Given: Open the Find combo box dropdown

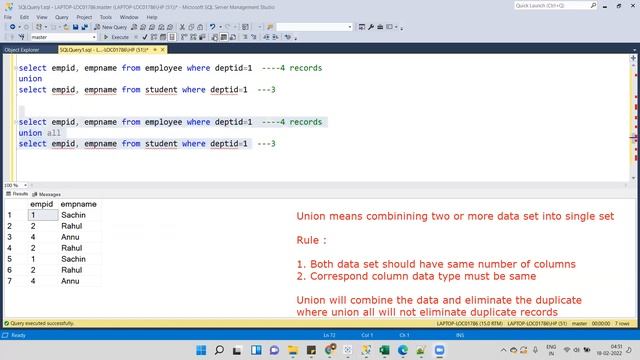Looking at the screenshot, I should point(350,27).
